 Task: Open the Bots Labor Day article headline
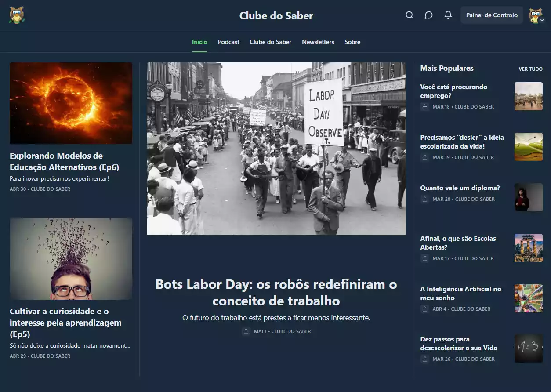(x=276, y=293)
